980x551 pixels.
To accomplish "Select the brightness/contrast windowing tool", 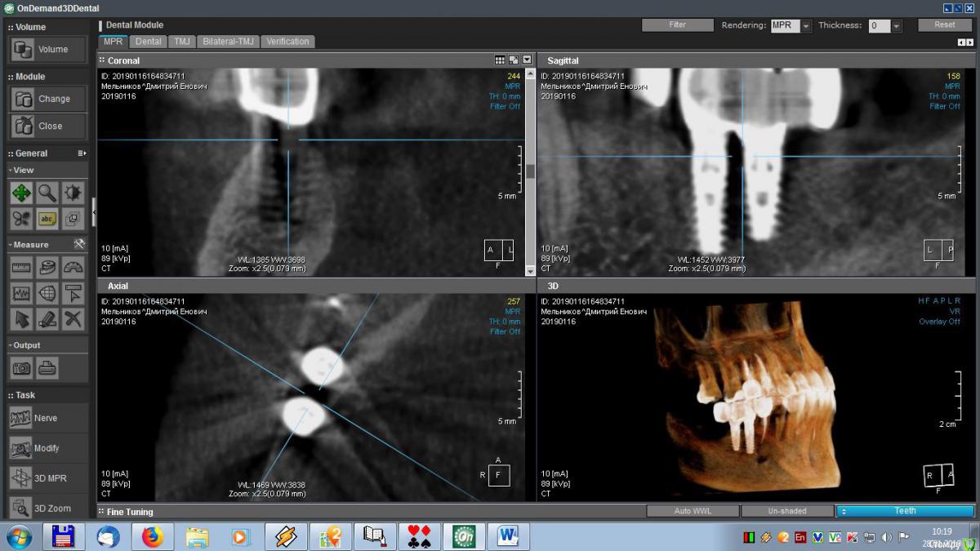I will (x=73, y=193).
